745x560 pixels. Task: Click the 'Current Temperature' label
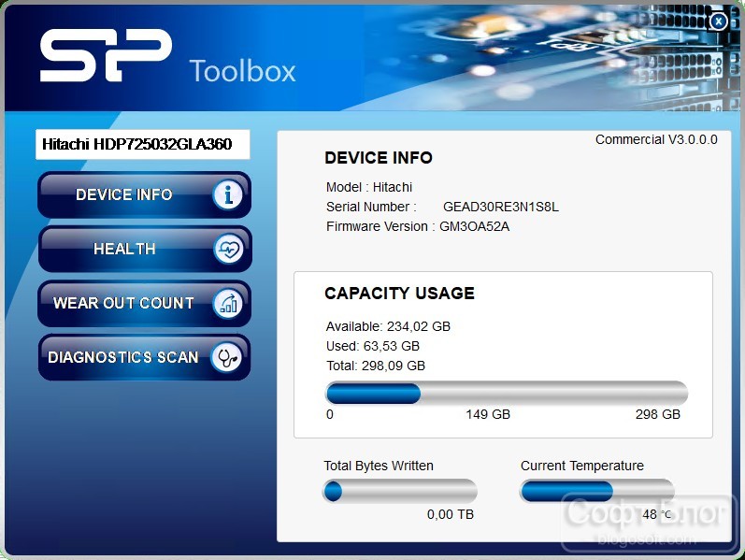point(582,466)
